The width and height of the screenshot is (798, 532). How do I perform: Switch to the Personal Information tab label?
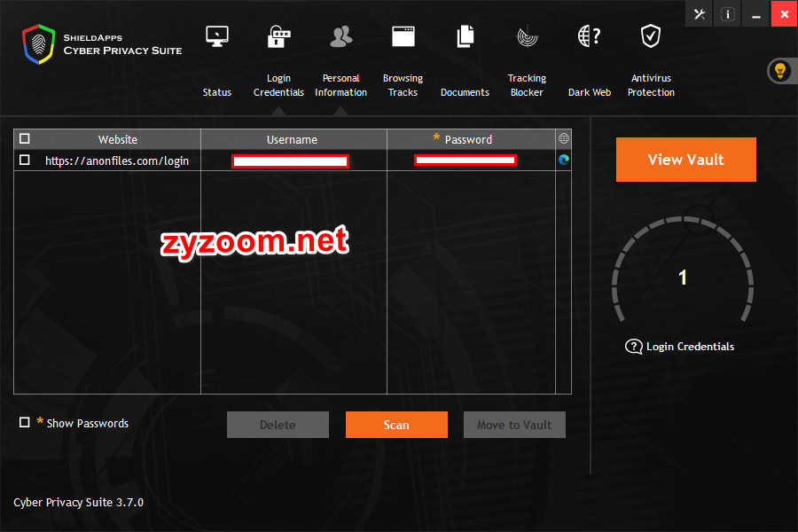pyautogui.click(x=341, y=85)
